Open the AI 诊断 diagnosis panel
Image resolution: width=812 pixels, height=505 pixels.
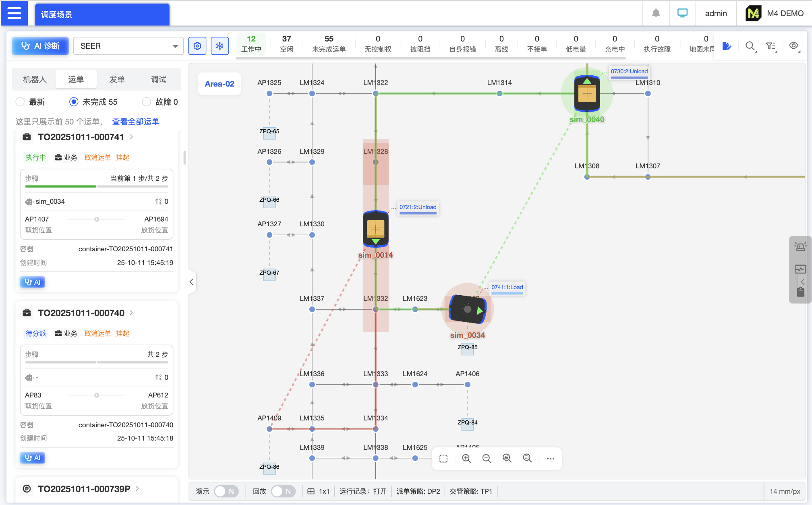coord(40,46)
